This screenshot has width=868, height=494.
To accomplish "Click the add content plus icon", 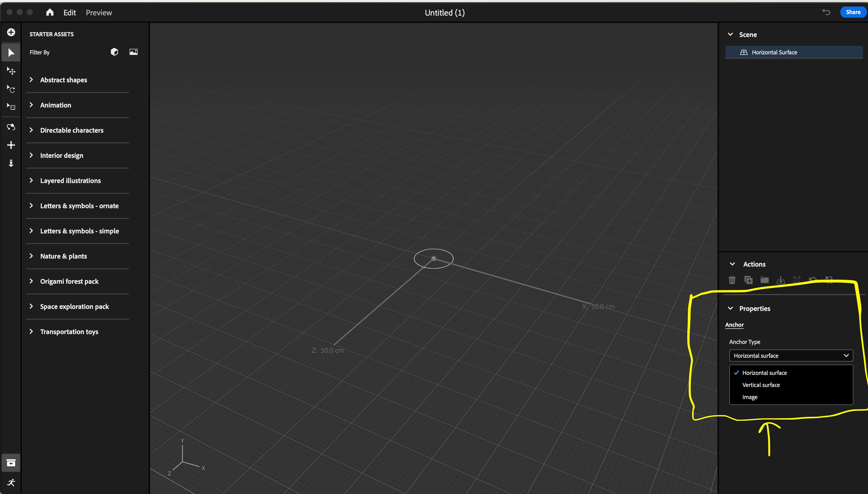I will (11, 32).
